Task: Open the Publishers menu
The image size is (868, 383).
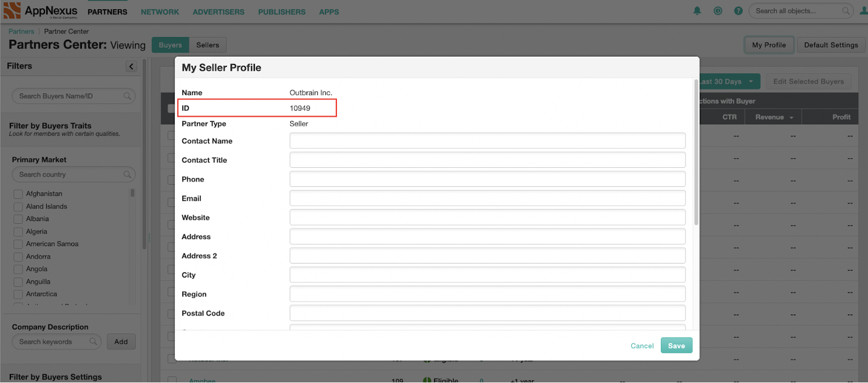Action: (282, 12)
